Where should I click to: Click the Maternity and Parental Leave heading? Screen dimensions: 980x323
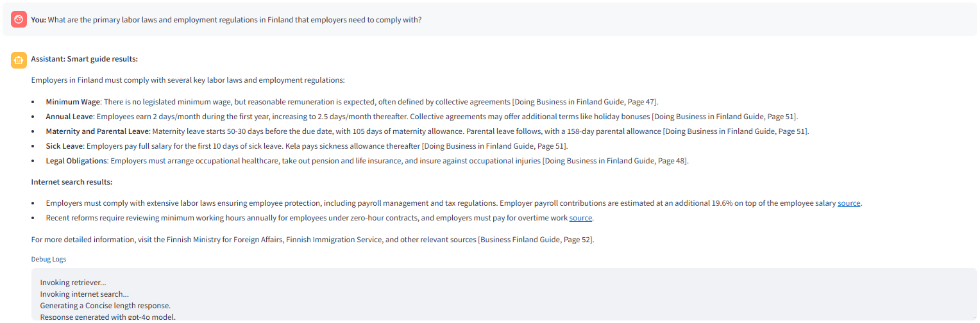click(97, 131)
